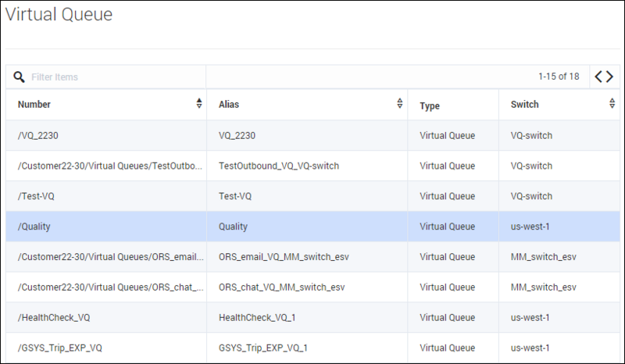The image size is (625, 364).
Task: Sort by Alias column arrows
Action: point(400,104)
